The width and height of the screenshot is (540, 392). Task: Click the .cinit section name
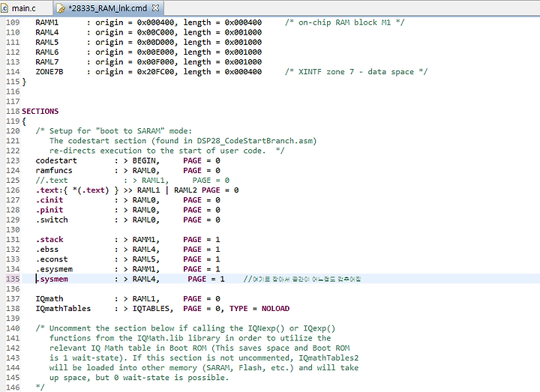click(49, 200)
